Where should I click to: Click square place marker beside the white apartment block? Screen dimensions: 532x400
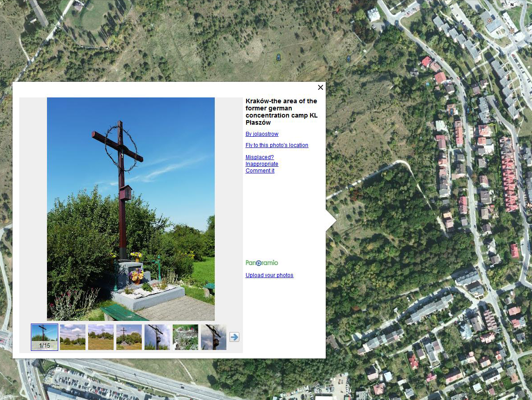pos(512,31)
